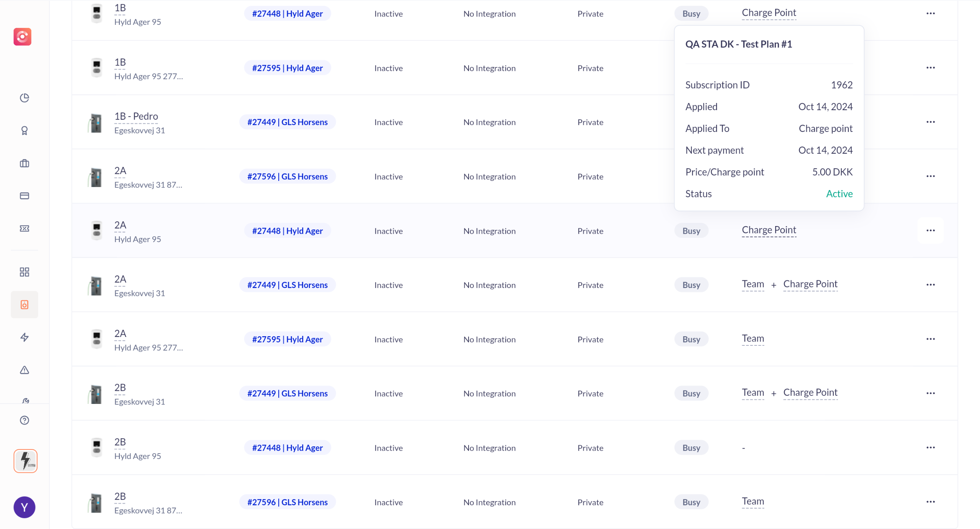
Task: Click the charger thumbnail for 2B Egeskovvej 31 87
Action: (x=95, y=503)
